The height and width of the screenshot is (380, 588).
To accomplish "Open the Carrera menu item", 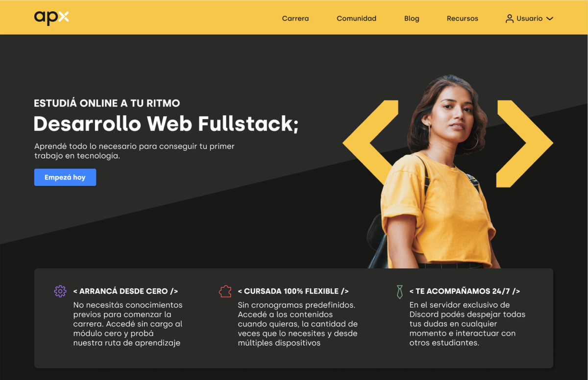I will [295, 19].
